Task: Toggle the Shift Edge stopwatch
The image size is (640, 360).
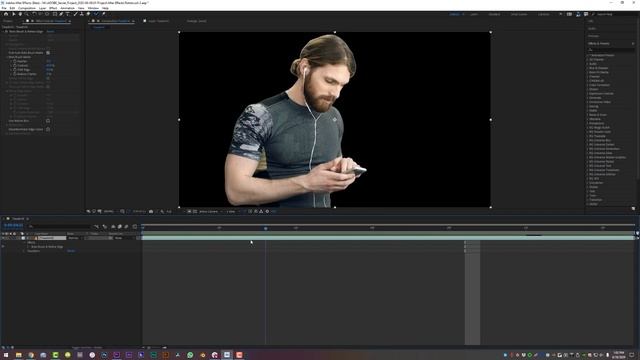Action: [x=15, y=70]
